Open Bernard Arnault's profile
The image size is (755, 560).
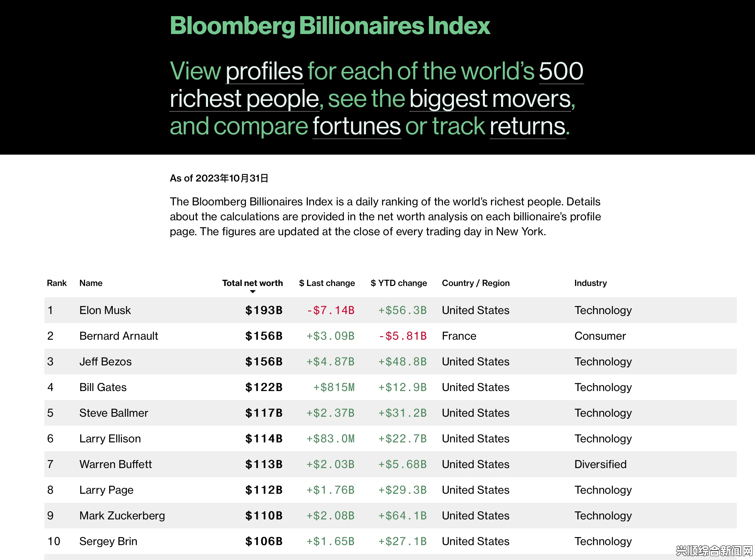pos(118,336)
